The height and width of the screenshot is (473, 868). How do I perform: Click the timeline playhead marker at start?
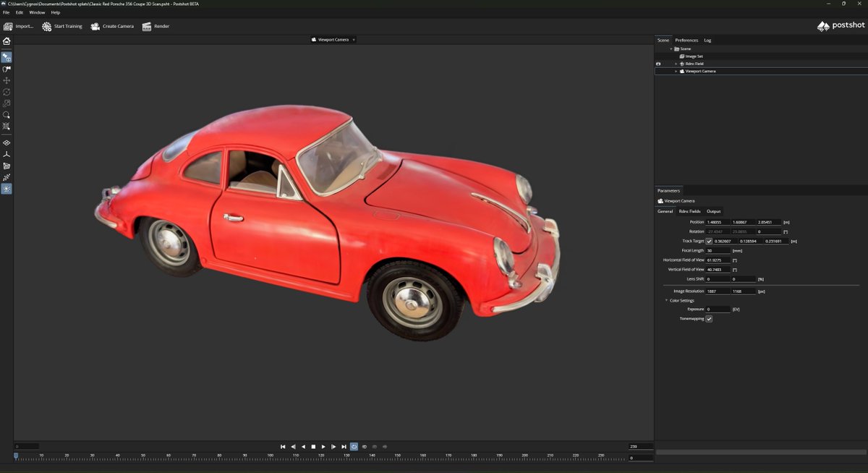[x=16, y=456]
